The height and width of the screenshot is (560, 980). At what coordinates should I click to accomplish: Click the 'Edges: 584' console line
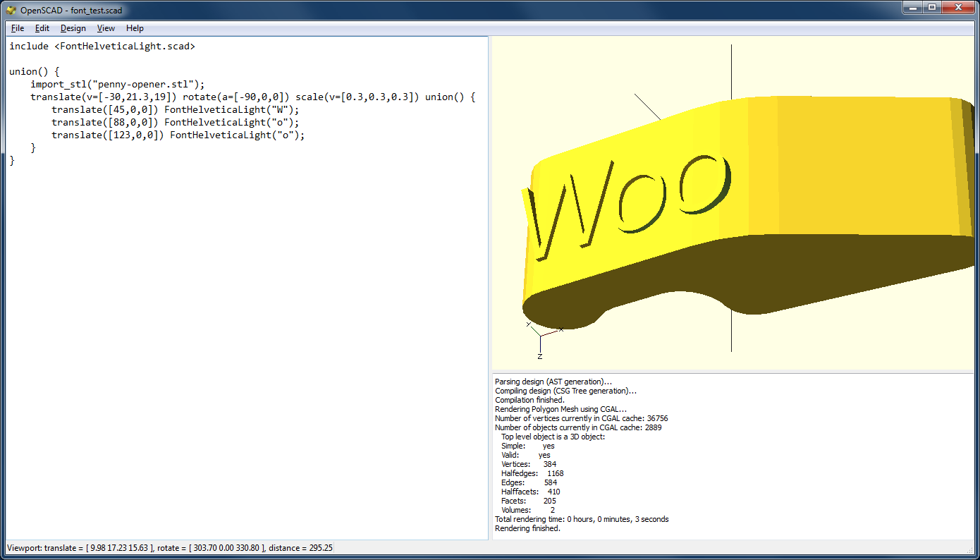coord(529,482)
